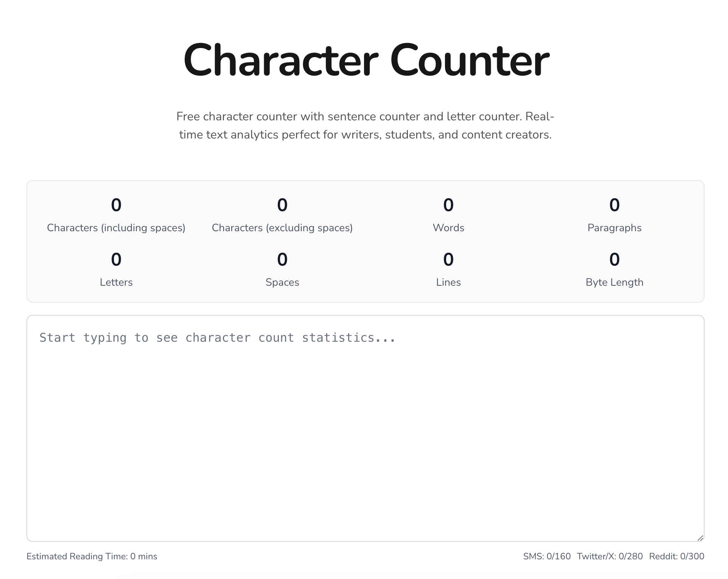Select the Lines counter
The width and height of the screenshot is (728, 579).
tap(448, 269)
